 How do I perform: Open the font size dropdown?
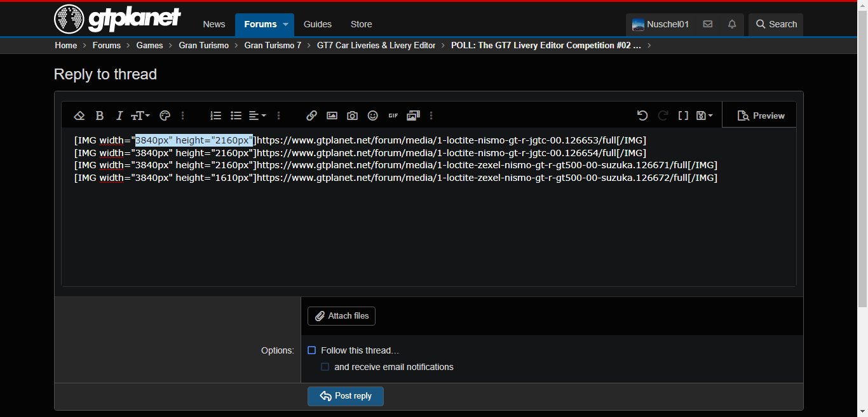pos(140,116)
